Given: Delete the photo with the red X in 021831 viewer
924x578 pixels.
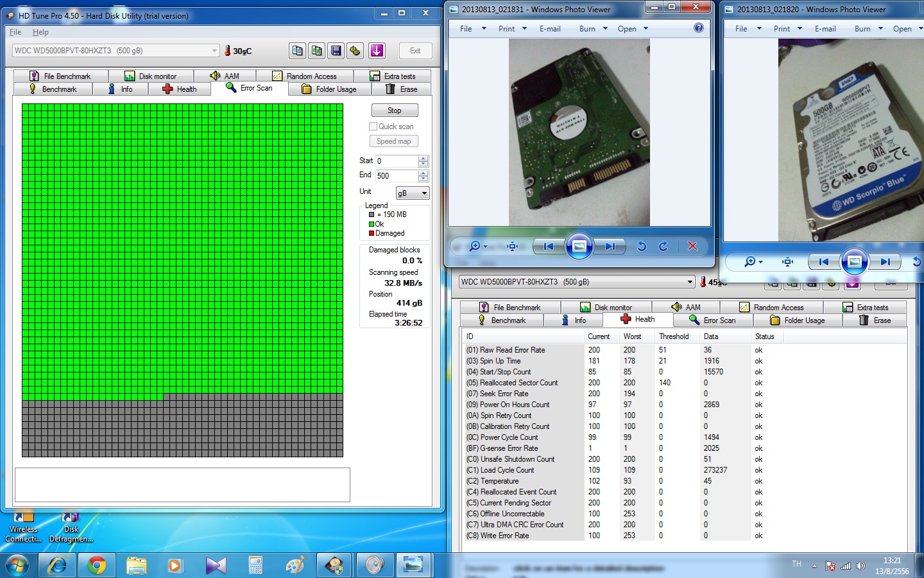Looking at the screenshot, I should coord(692,246).
